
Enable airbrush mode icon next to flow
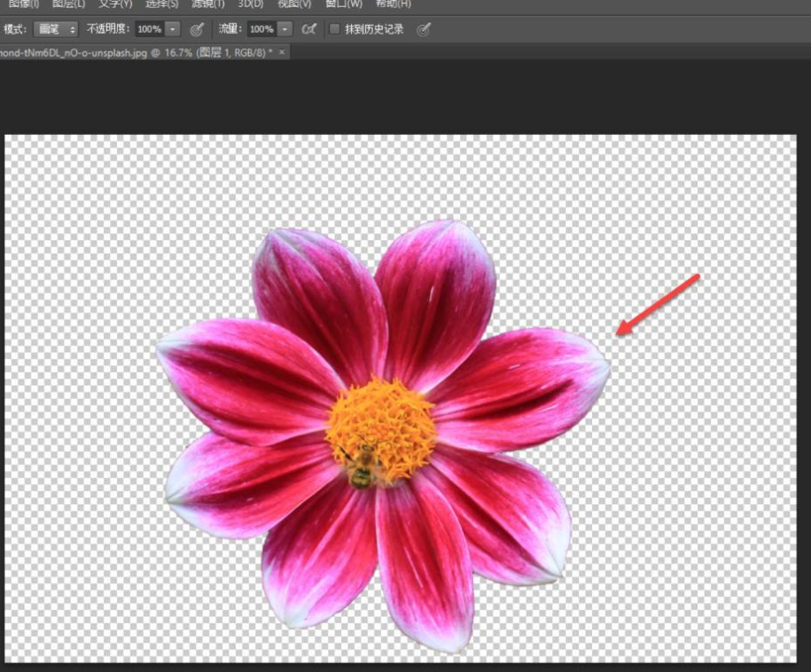(x=308, y=29)
